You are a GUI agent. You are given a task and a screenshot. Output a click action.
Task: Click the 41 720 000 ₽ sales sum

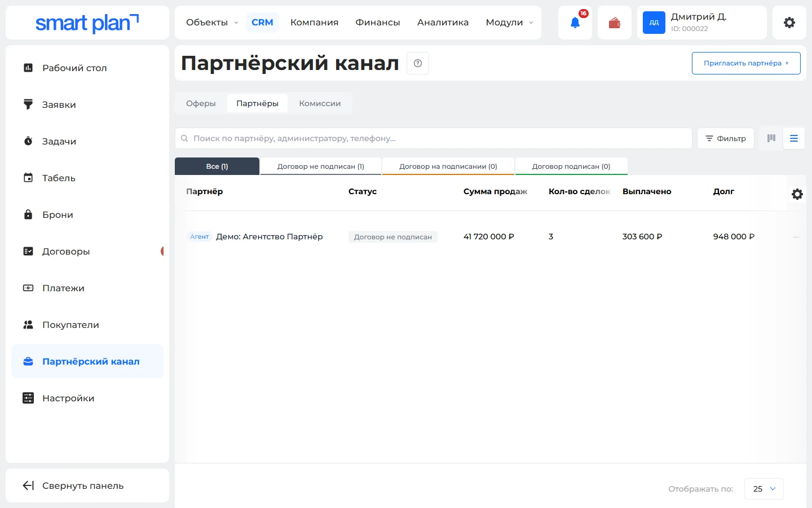point(489,237)
